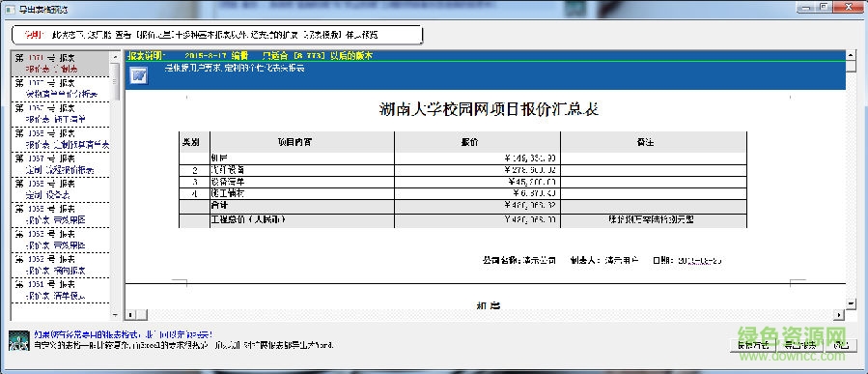Click the ¥45,000.00 price cell
Screen dimensions: 868x374
click(478, 183)
